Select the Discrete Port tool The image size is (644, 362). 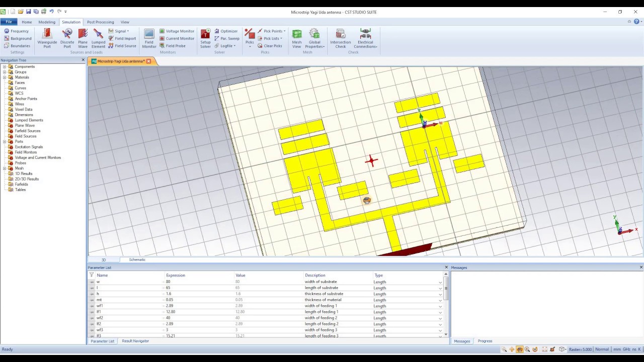click(x=67, y=38)
